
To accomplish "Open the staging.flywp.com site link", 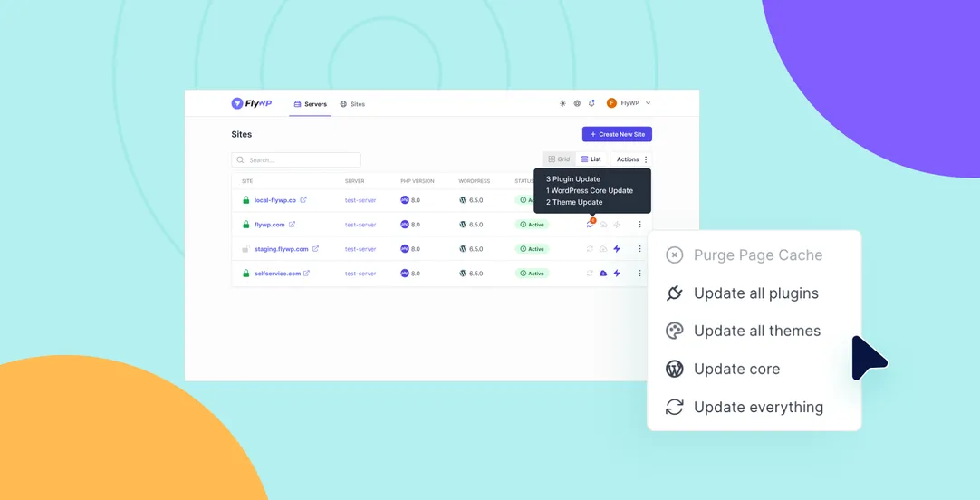I will (282, 249).
